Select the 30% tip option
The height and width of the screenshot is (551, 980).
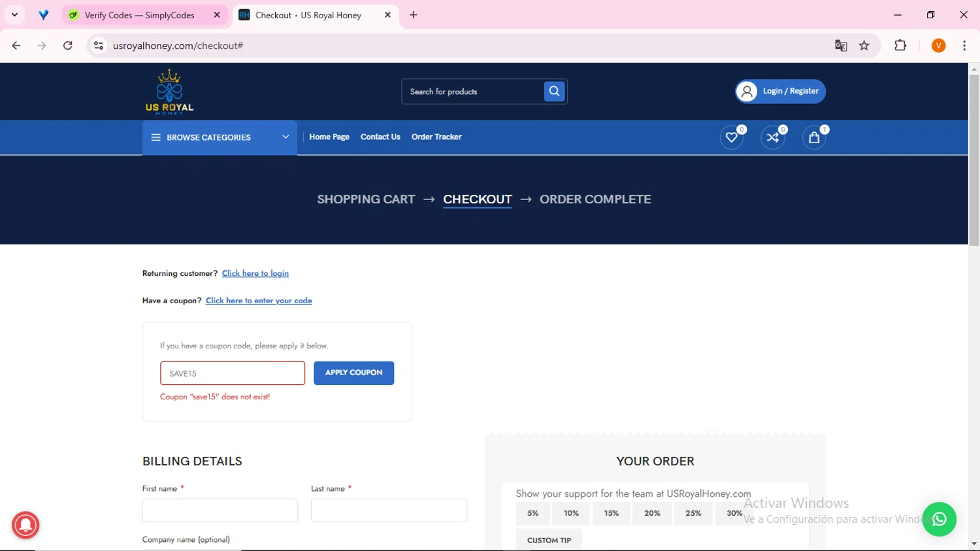(734, 514)
